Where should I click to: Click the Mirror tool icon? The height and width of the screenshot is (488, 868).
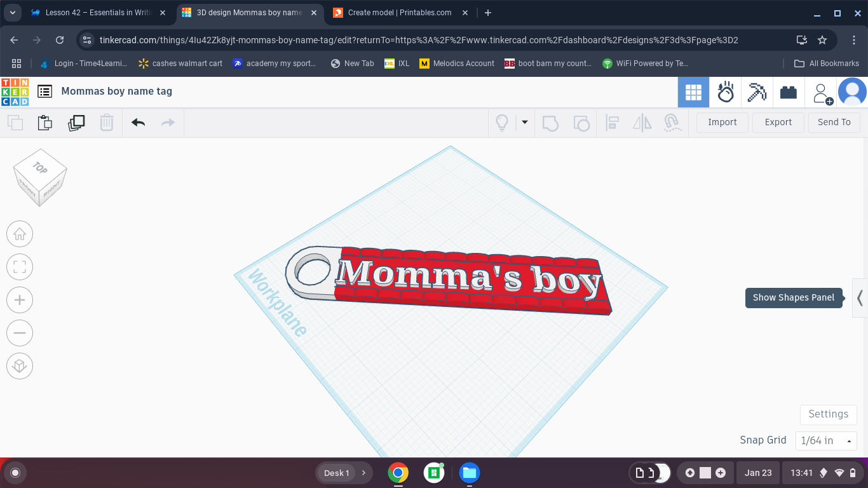642,123
